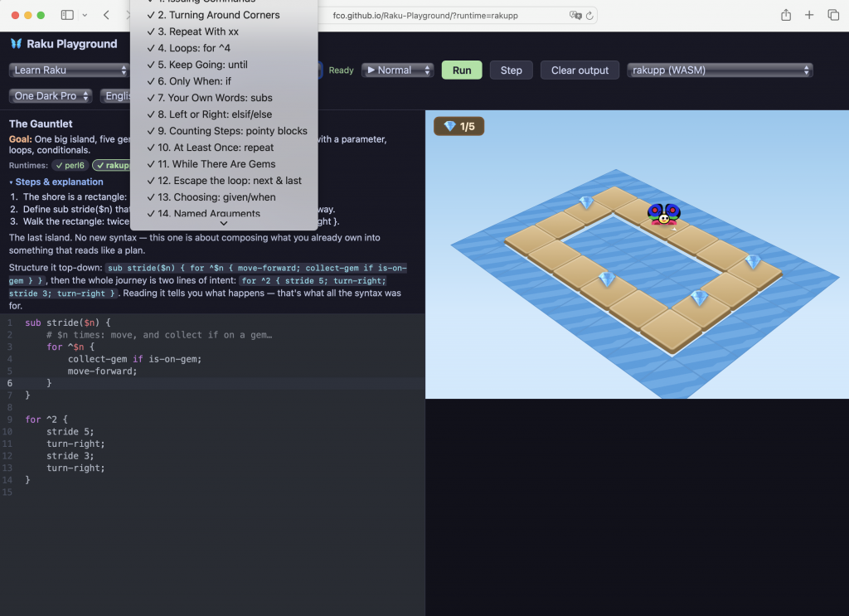This screenshot has height=616, width=849.
Task: Open the Normal speed dropdown
Action: pos(398,70)
